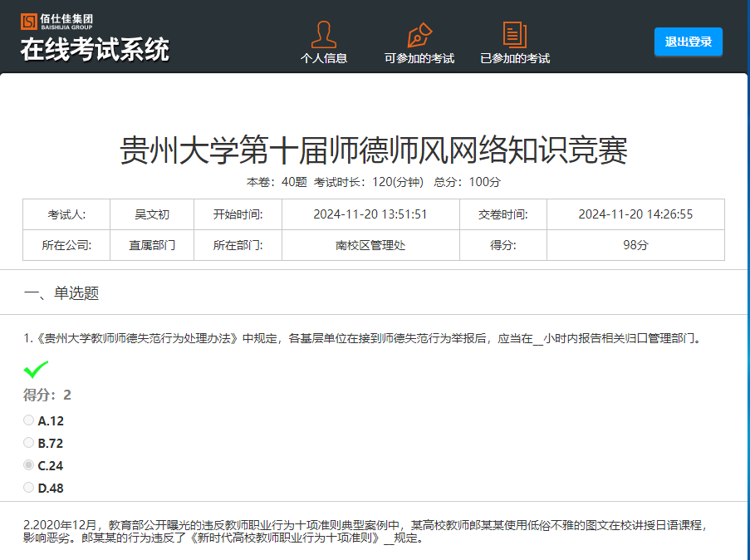
Task: Select radio option D.48
Action: [29, 488]
